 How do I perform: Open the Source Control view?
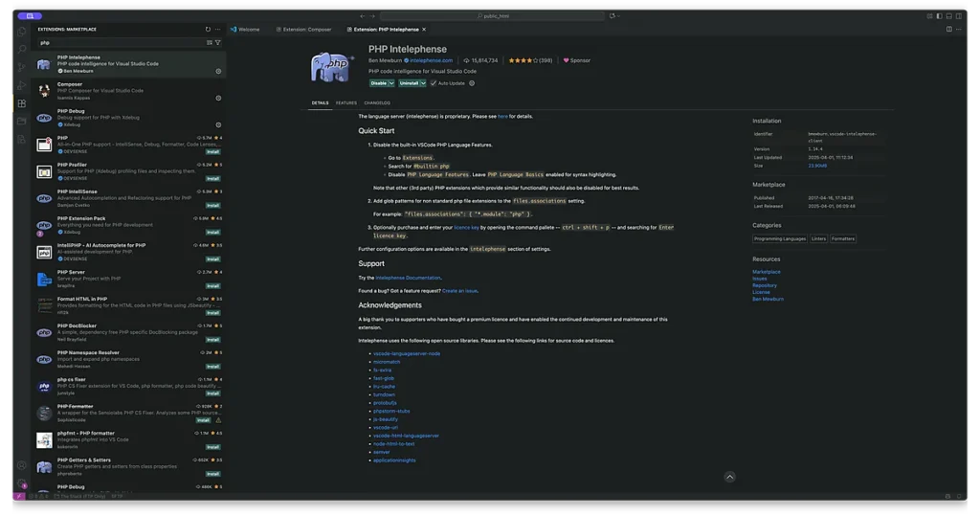tap(22, 67)
